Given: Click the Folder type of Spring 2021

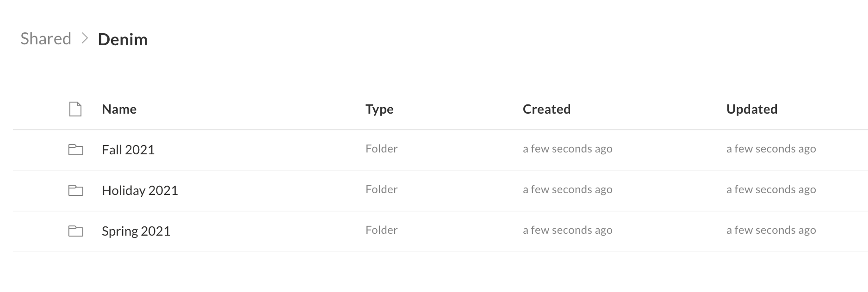Looking at the screenshot, I should point(382,230).
